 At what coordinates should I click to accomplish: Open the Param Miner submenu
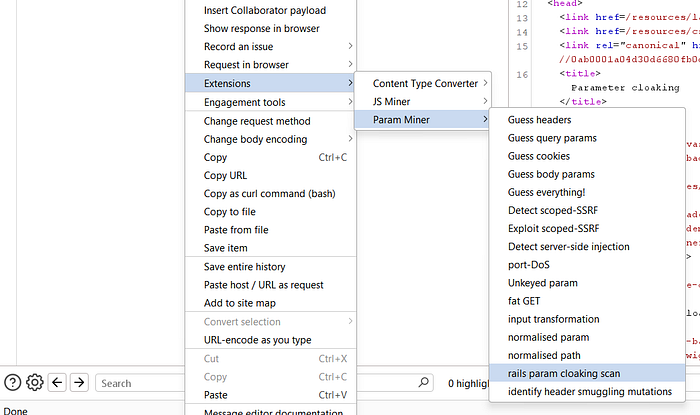tap(423, 120)
